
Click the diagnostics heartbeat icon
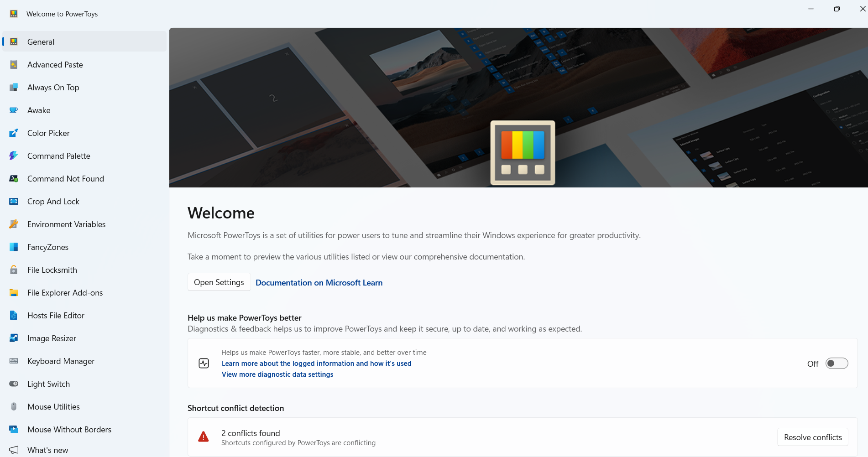204,363
